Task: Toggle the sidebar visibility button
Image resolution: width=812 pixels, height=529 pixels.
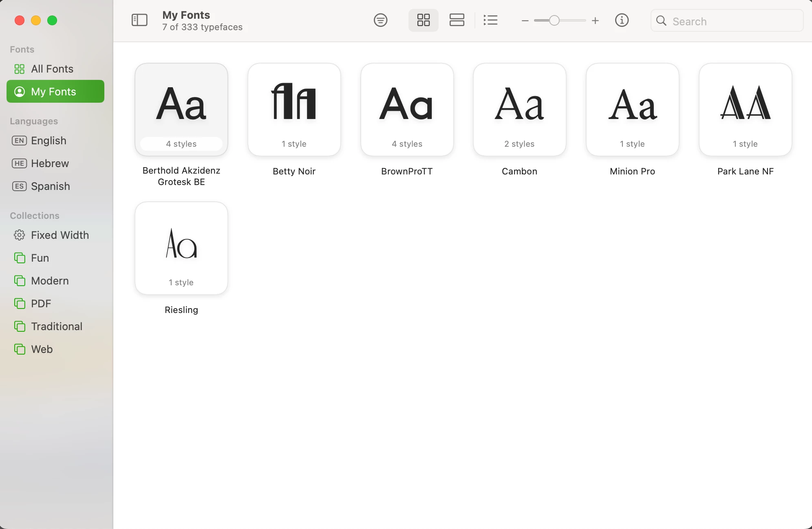Action: click(x=139, y=20)
